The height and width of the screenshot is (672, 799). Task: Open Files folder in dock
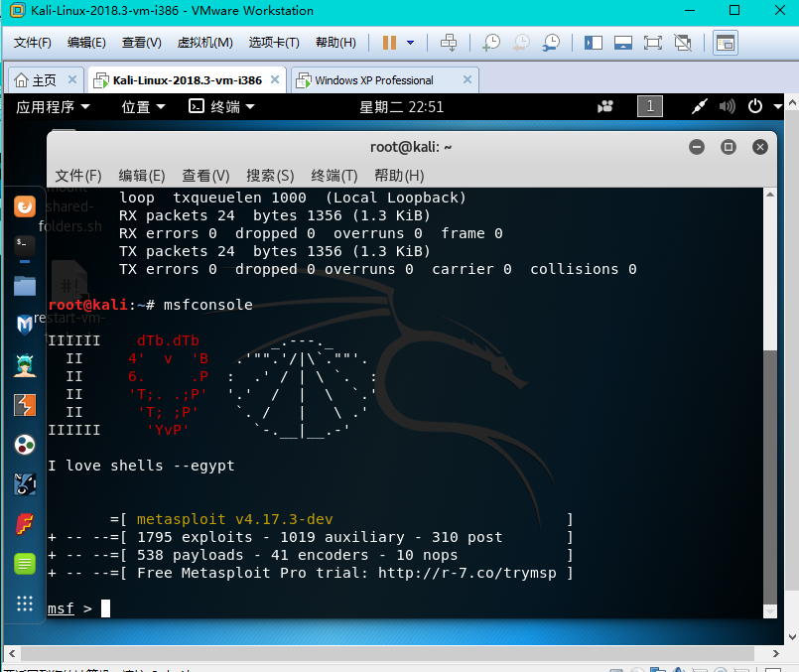pyautogui.click(x=25, y=286)
